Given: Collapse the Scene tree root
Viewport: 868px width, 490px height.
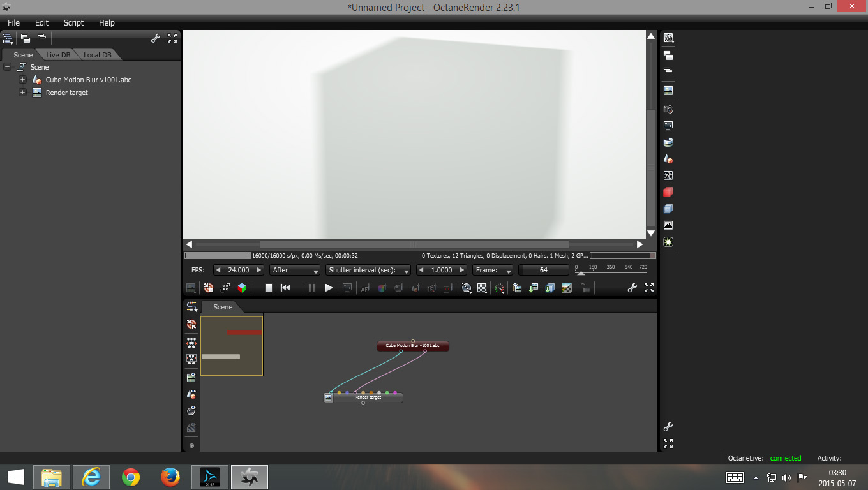Looking at the screenshot, I should [x=7, y=67].
